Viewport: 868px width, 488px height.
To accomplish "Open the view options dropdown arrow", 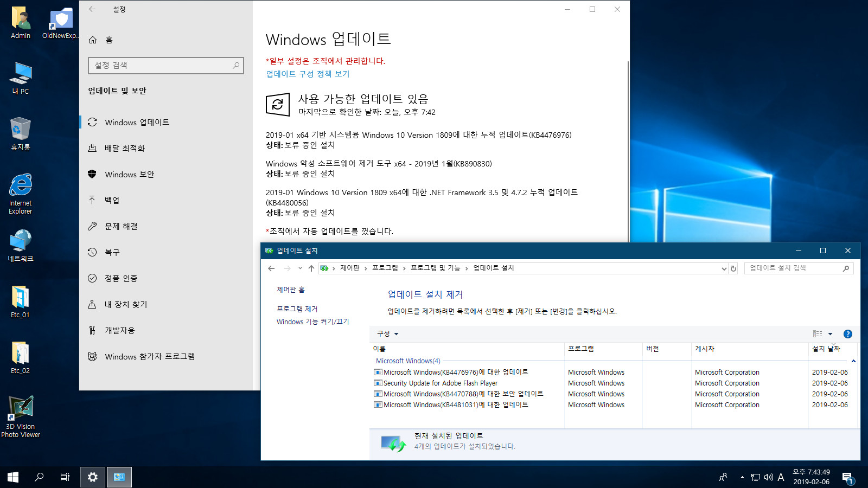I will [830, 334].
